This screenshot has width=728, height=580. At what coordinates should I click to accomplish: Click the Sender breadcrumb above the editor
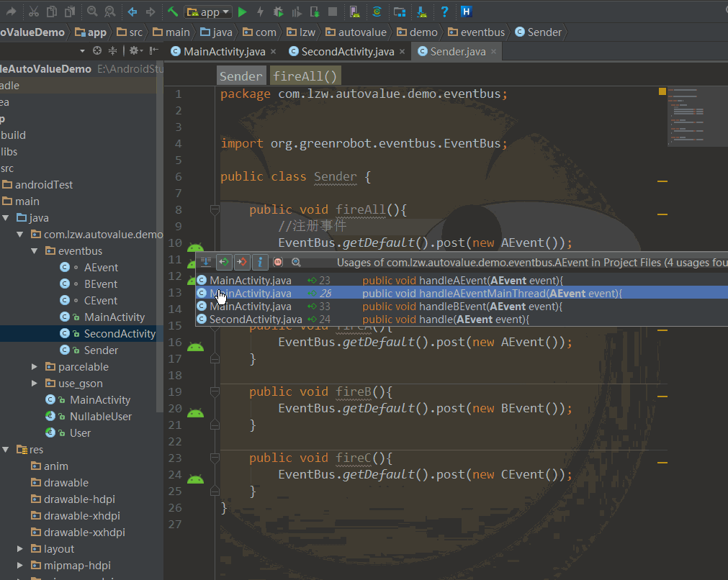pyautogui.click(x=241, y=75)
